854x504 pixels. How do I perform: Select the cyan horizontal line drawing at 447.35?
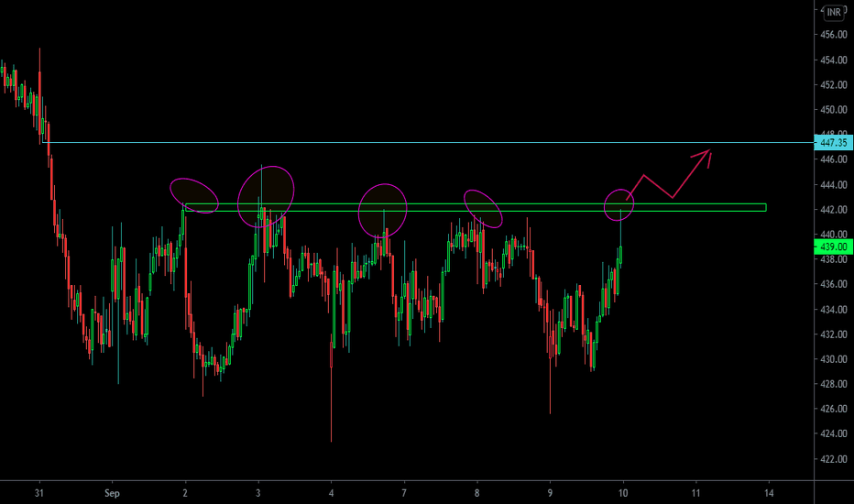[428, 143]
